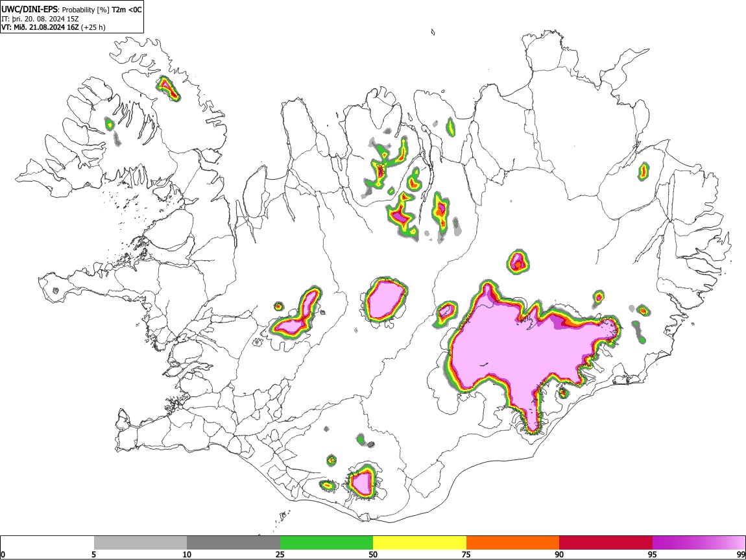Click the legend value '75'
The image size is (746, 560).
click(466, 554)
